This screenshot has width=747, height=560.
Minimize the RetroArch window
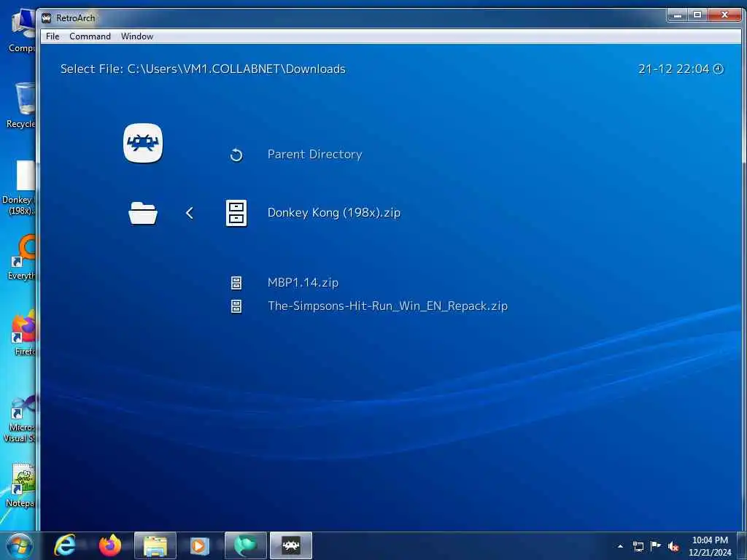pos(677,15)
